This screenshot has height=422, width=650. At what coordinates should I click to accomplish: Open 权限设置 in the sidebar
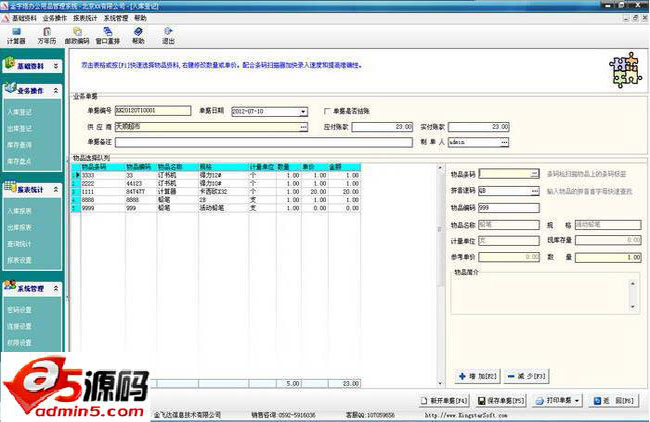tap(19, 342)
